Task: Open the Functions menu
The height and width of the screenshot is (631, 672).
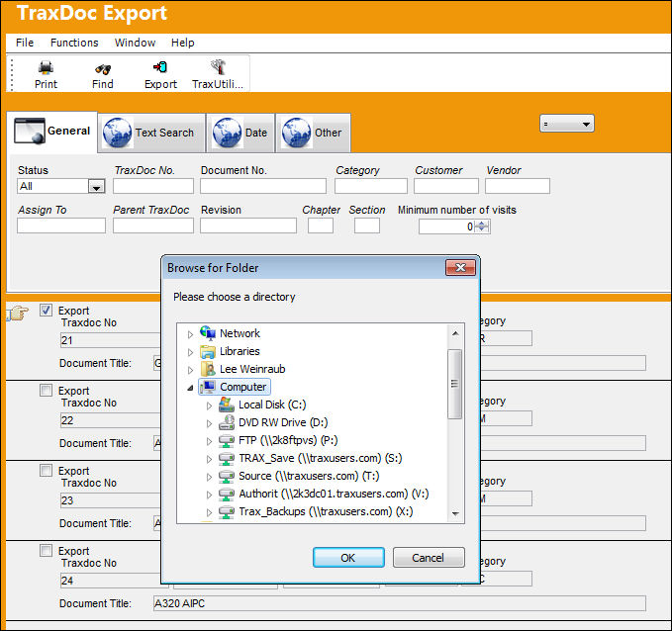Action: [x=74, y=43]
